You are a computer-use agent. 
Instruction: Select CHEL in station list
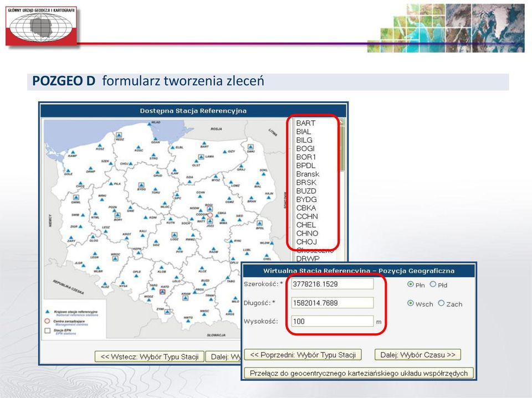pos(306,225)
